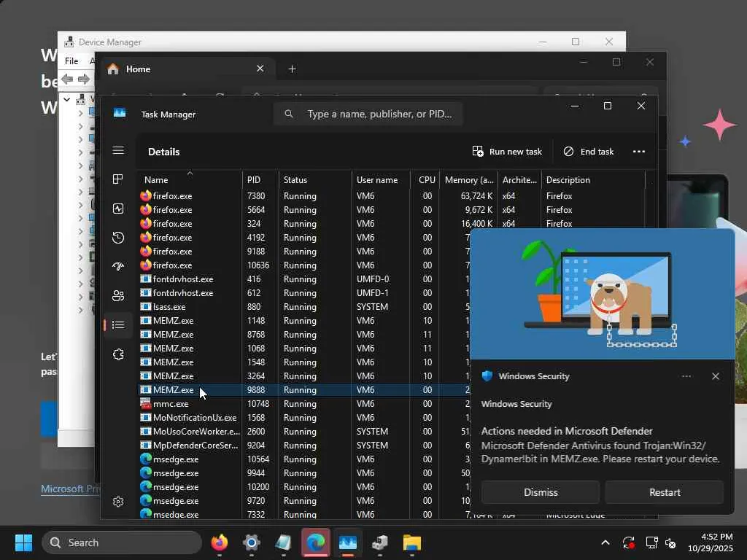Click End task button

coord(589,152)
